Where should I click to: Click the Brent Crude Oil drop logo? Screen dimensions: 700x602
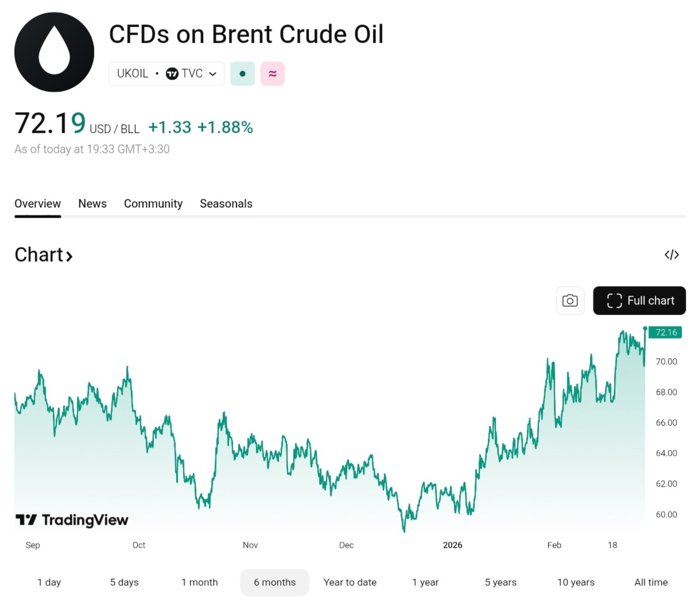tap(54, 52)
